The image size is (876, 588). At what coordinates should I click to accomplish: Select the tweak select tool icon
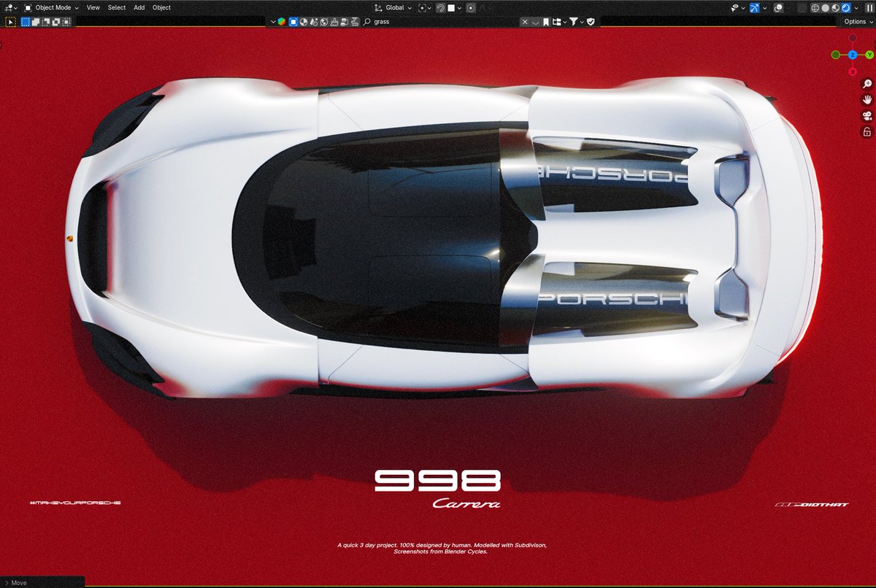point(10,22)
